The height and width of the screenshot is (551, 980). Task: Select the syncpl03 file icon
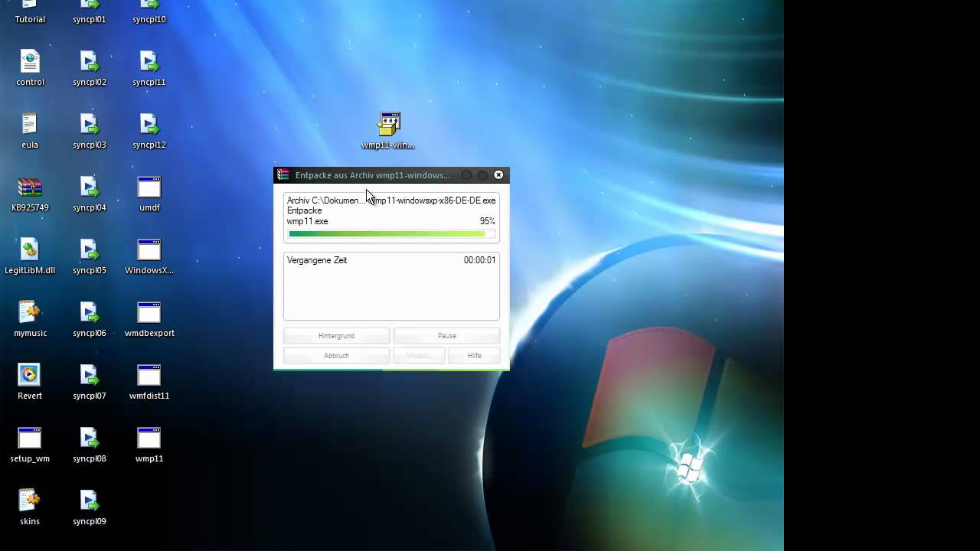(90, 130)
